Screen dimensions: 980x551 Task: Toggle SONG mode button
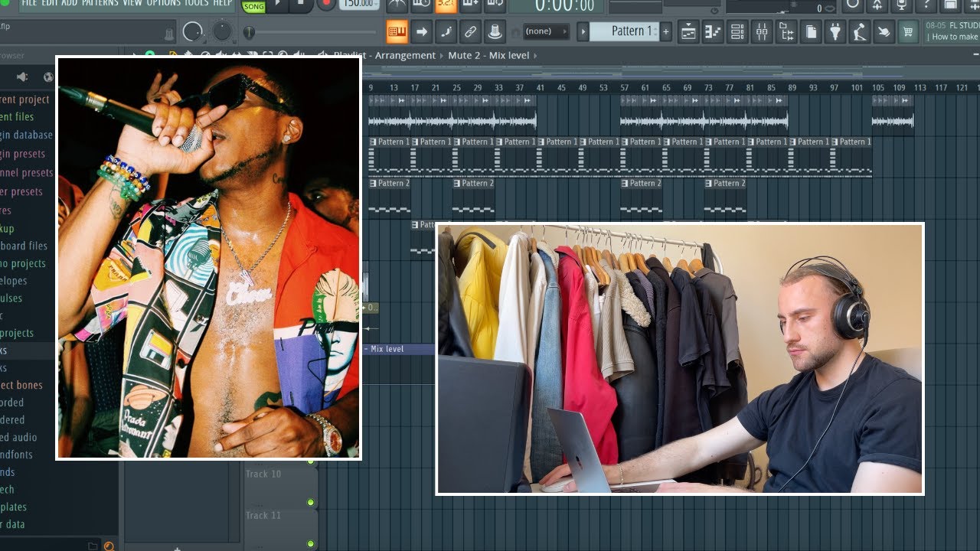pos(253,6)
